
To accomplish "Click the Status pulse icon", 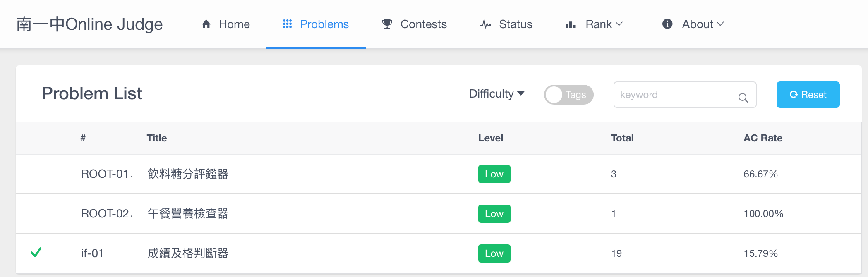I will click(x=486, y=24).
